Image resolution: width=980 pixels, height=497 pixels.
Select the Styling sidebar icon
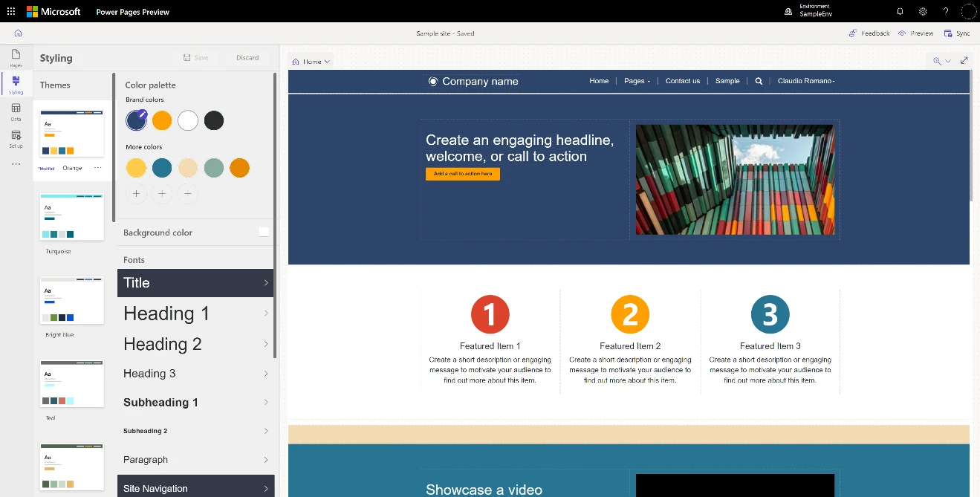[x=16, y=84]
